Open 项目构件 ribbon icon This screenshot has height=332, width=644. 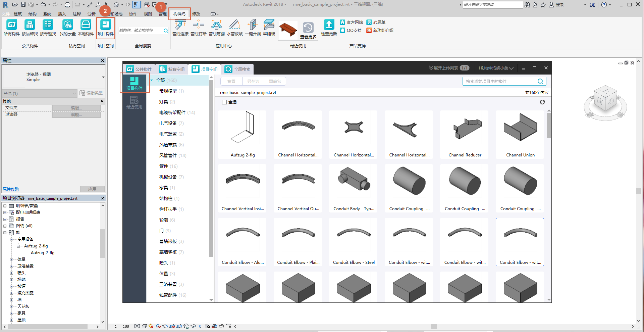click(106, 28)
